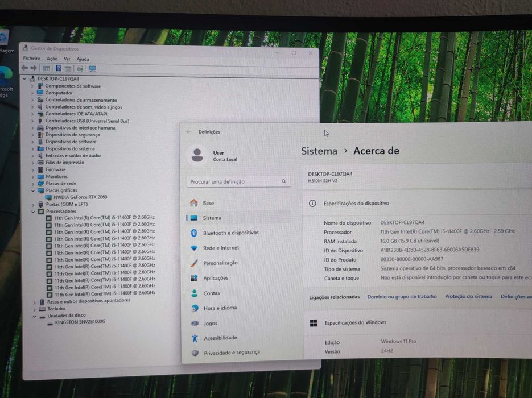The width and height of the screenshot is (532, 398).
Task: Collapse the DESKTOP-CL97QA4 root node
Action: [x=24, y=78]
